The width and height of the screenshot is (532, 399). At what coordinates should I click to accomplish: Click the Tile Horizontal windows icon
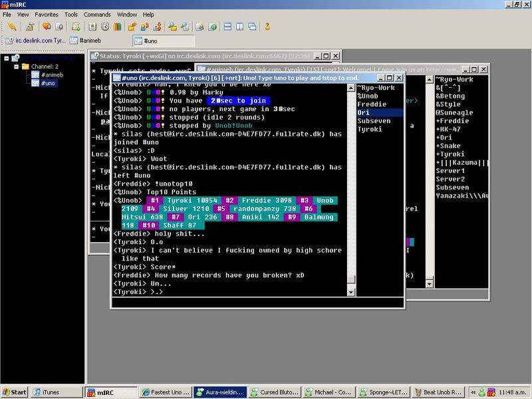[227, 27]
